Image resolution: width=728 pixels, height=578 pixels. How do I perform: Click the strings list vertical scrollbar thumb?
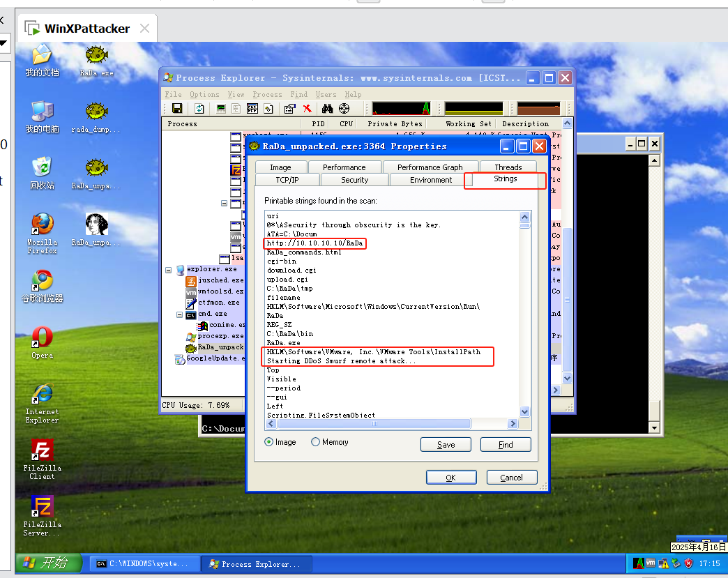[524, 226]
